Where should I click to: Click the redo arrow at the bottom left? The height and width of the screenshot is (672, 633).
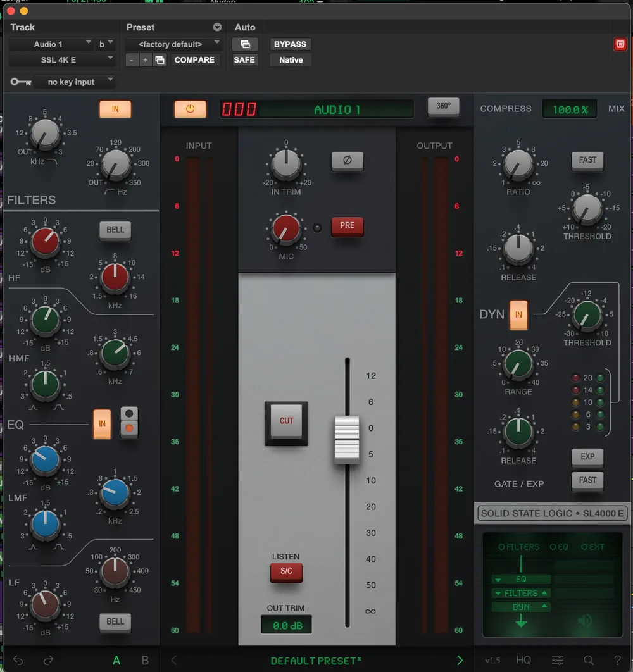(49, 661)
